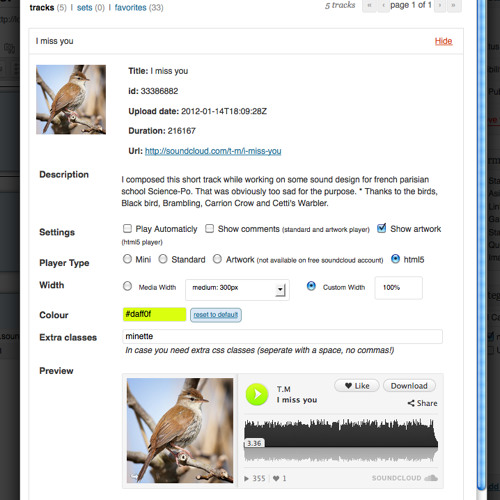Screen dimensions: 500x500
Task: Click the reset to default button
Action: (x=216, y=315)
